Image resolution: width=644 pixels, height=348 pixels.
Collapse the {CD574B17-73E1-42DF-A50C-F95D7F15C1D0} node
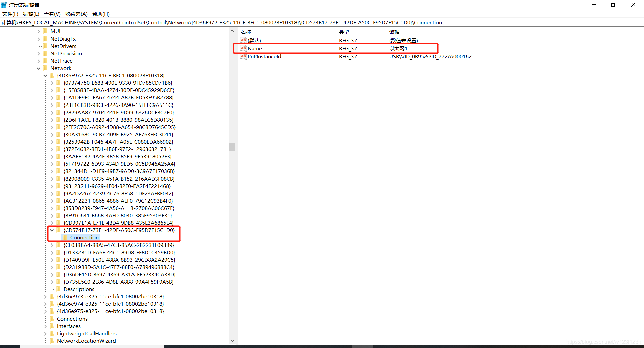tap(52, 230)
